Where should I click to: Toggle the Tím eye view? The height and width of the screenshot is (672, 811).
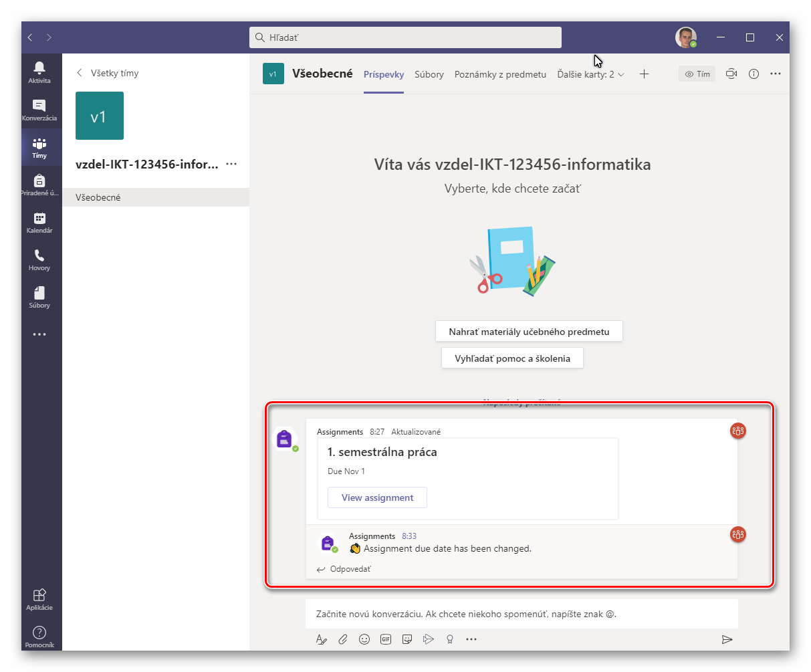697,74
